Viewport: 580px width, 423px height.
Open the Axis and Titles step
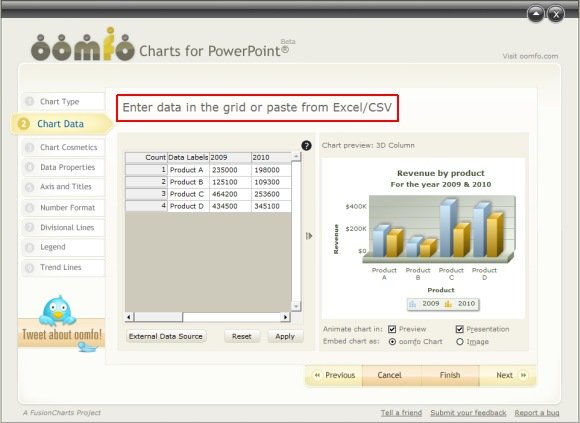click(63, 187)
